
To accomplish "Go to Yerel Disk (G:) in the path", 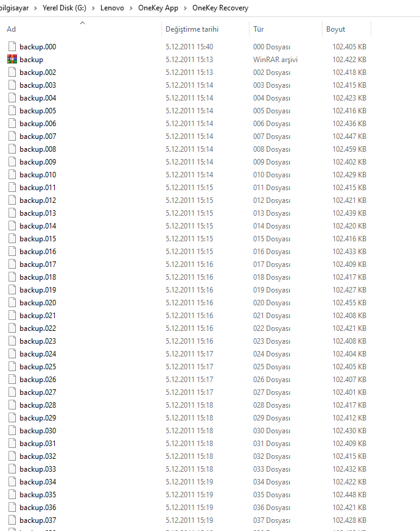I will point(65,8).
